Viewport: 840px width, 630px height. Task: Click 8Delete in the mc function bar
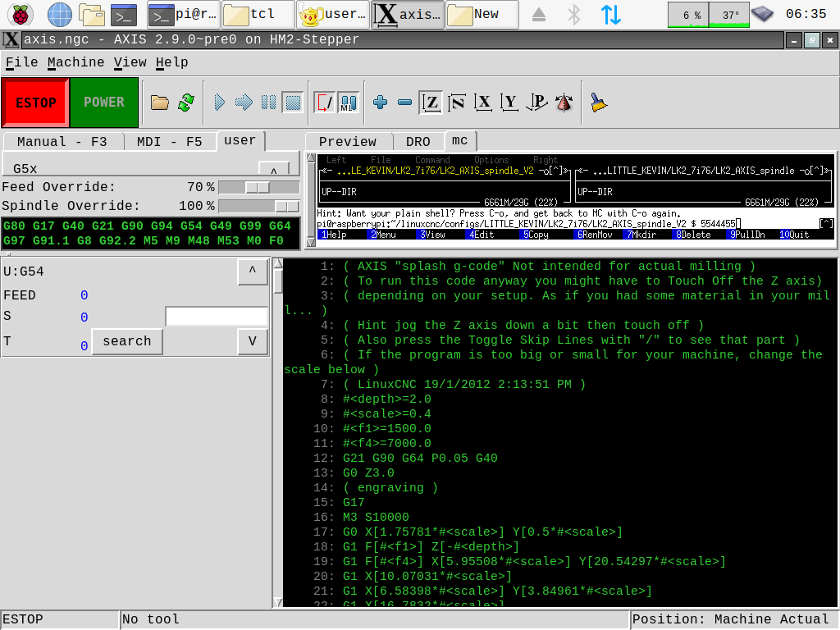tap(692, 235)
